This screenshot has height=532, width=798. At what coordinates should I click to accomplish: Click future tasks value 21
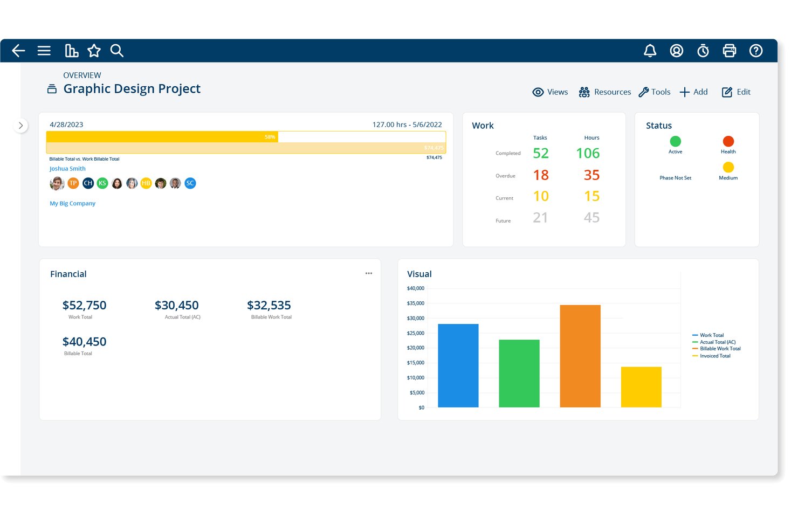540,218
